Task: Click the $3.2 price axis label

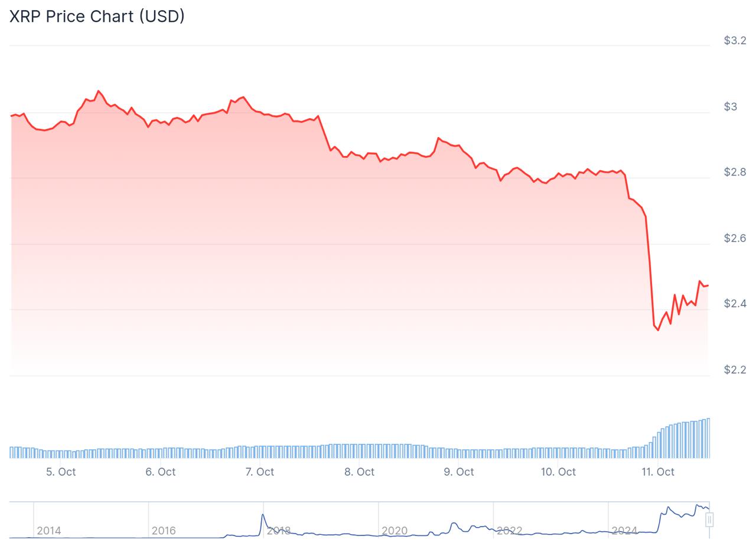Action: click(x=734, y=40)
